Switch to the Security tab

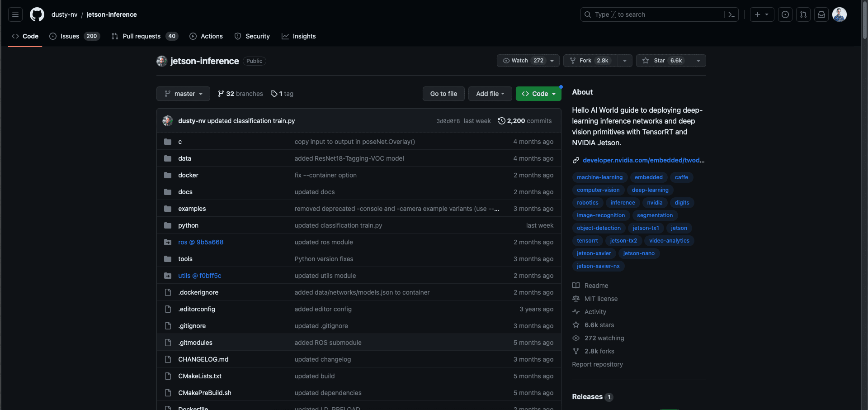click(x=252, y=36)
